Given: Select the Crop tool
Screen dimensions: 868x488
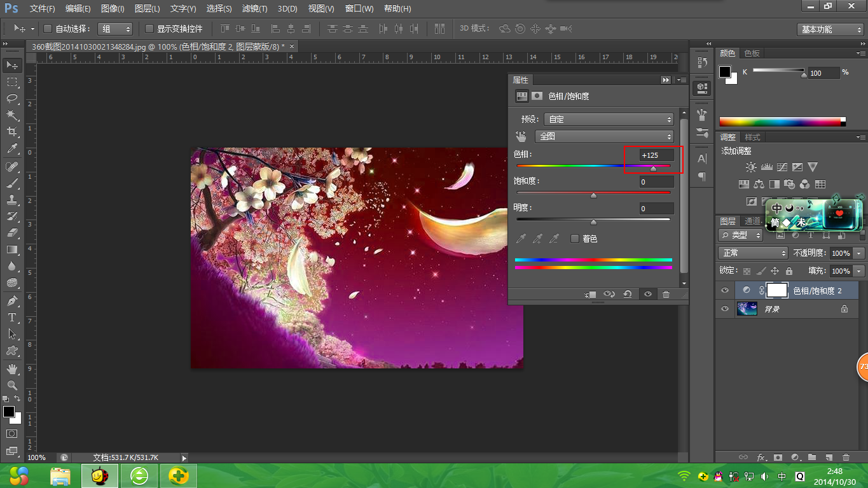Looking at the screenshot, I should coord(12,132).
